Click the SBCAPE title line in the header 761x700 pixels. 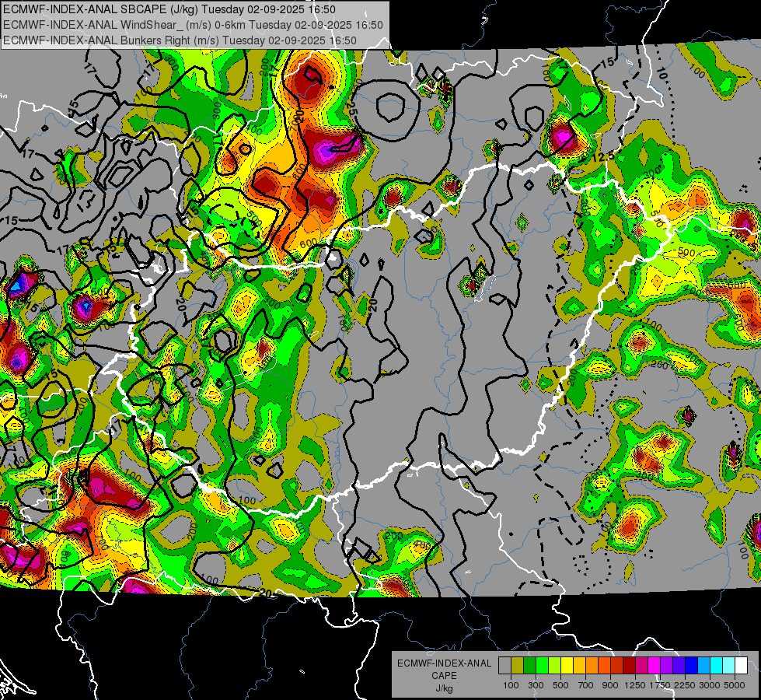click(x=169, y=9)
